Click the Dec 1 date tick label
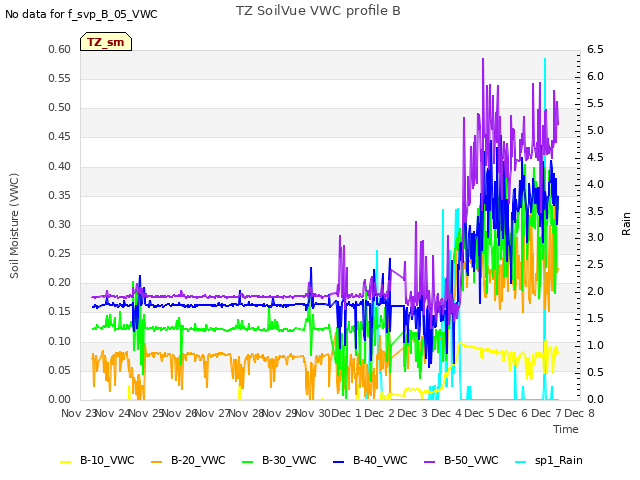Image resolution: width=640 pixels, height=480 pixels. pos(347,413)
